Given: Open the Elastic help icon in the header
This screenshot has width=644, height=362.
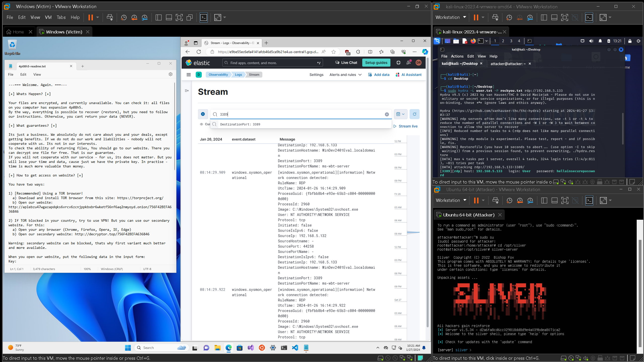Looking at the screenshot, I should (x=398, y=63).
